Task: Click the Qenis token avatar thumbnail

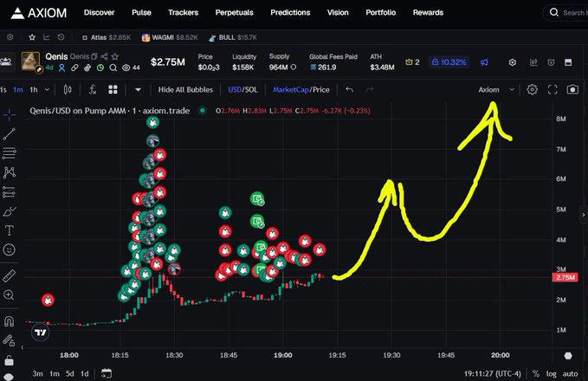Action: click(30, 61)
